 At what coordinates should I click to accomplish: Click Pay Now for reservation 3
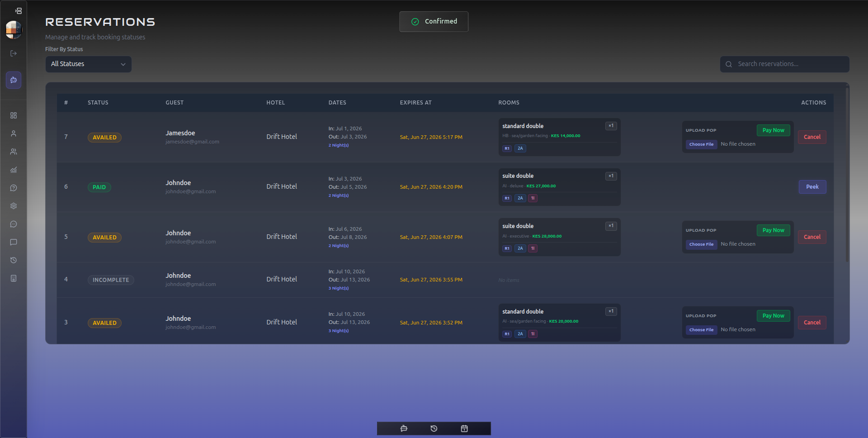tap(773, 316)
